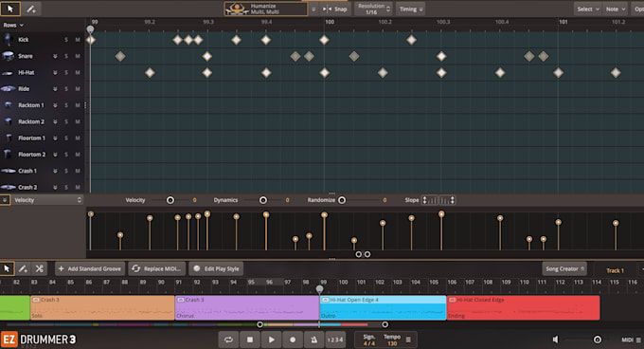644x349 pixels.
Task: Click the Hi-Hat instrument icon
Action: point(8,73)
